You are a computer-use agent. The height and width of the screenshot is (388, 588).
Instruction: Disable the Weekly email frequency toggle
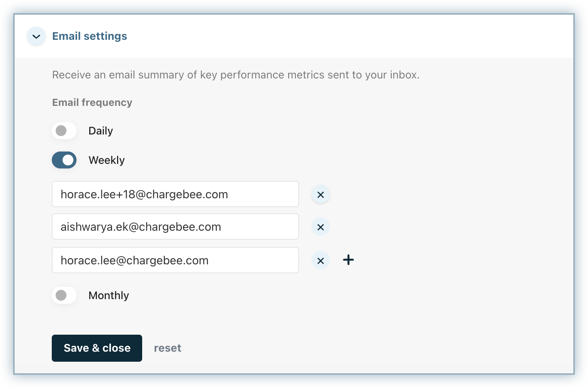point(64,160)
